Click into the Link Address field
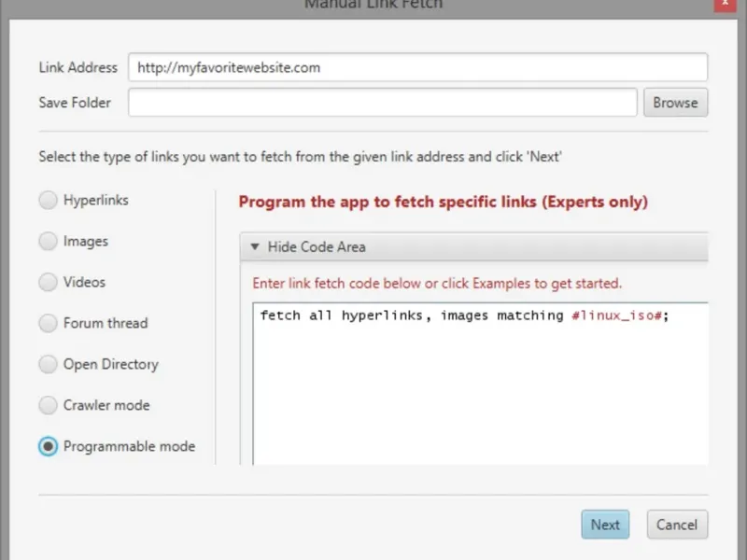 pyautogui.click(x=417, y=67)
